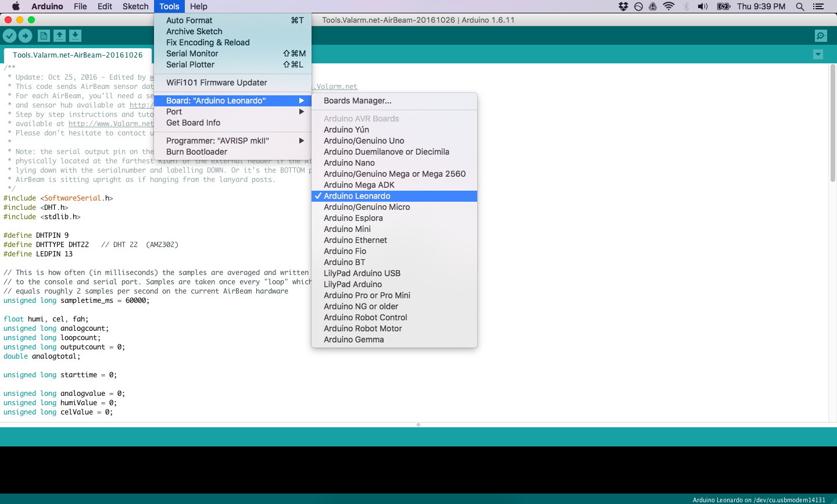Select Arduino Robot Motor board

[394, 328]
